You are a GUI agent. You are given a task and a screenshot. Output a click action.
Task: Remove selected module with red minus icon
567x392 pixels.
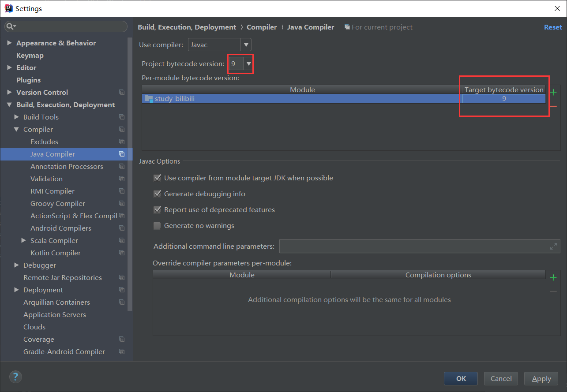(x=553, y=106)
